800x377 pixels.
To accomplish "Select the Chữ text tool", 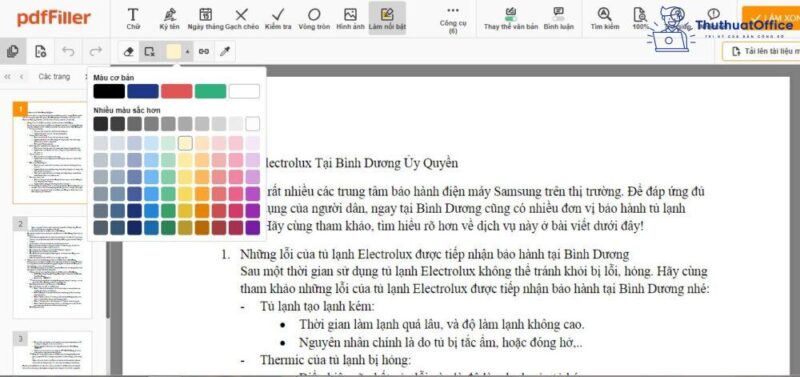I will pyautogui.click(x=133, y=18).
